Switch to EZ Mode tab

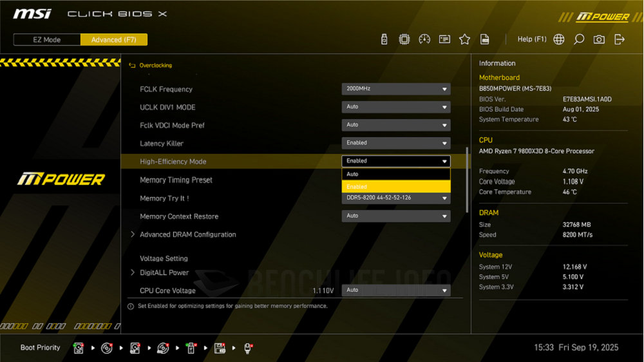point(47,39)
